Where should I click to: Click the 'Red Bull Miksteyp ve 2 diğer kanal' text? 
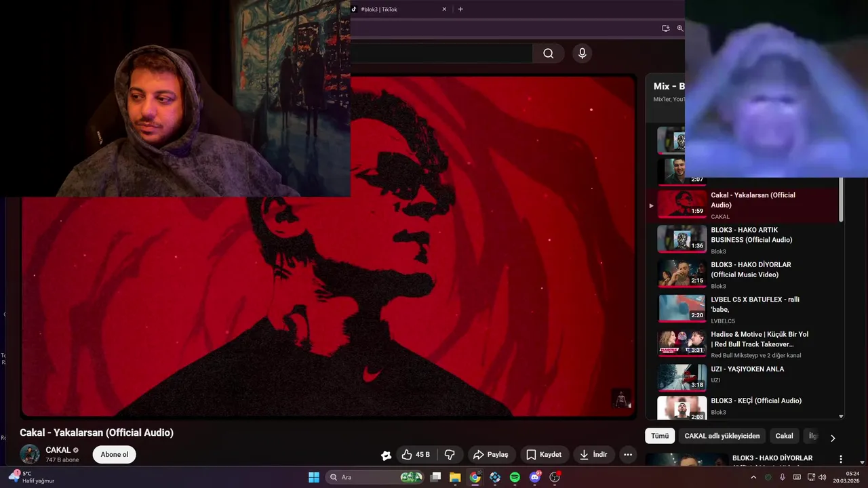[755, 355]
